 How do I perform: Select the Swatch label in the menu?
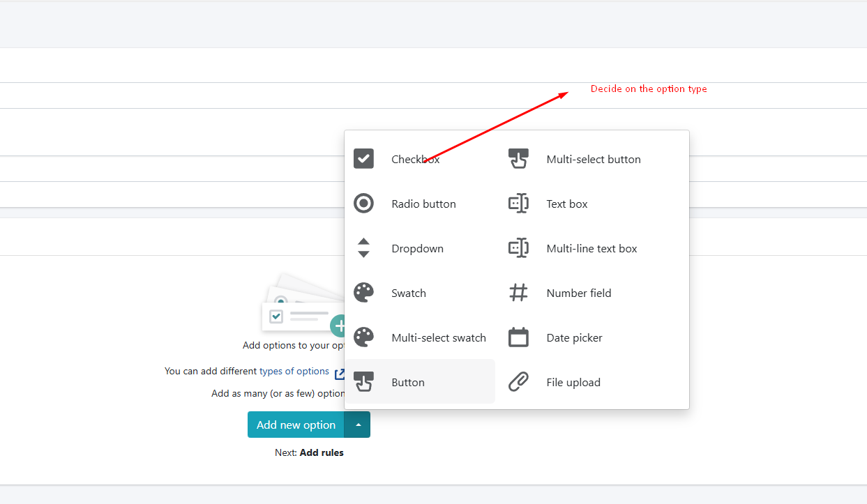[409, 293]
